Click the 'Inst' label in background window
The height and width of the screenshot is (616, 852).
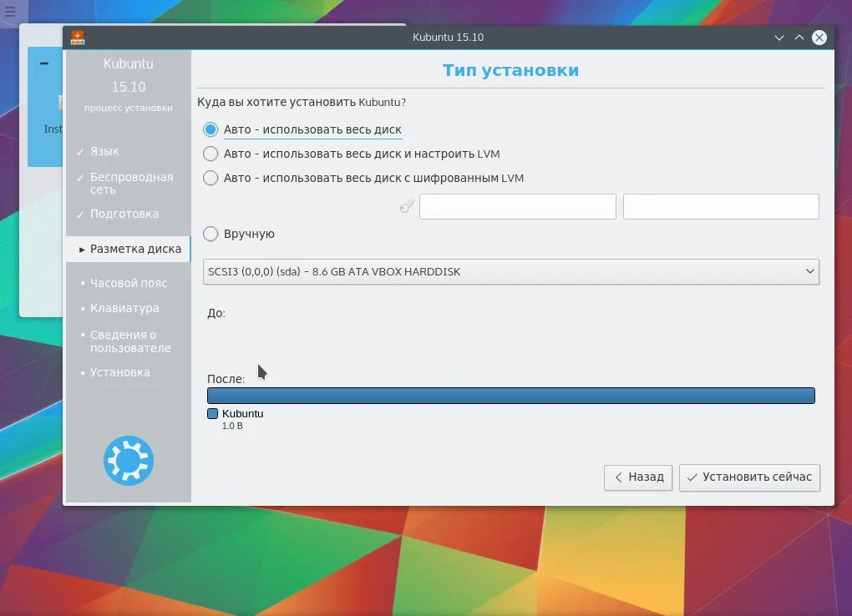click(53, 129)
